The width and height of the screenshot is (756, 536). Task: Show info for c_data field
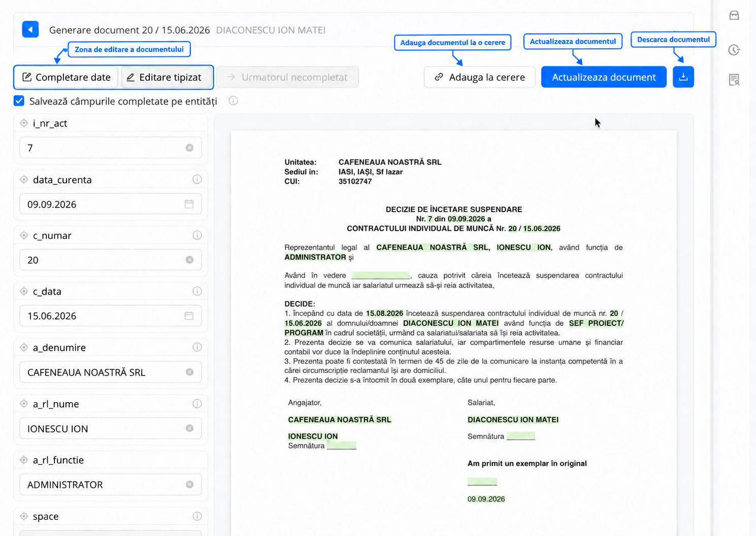click(x=197, y=291)
